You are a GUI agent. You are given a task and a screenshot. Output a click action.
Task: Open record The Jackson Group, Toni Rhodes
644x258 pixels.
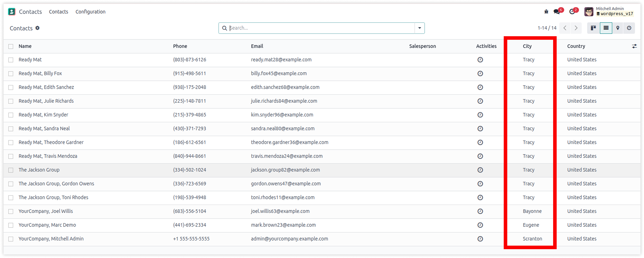coord(53,197)
